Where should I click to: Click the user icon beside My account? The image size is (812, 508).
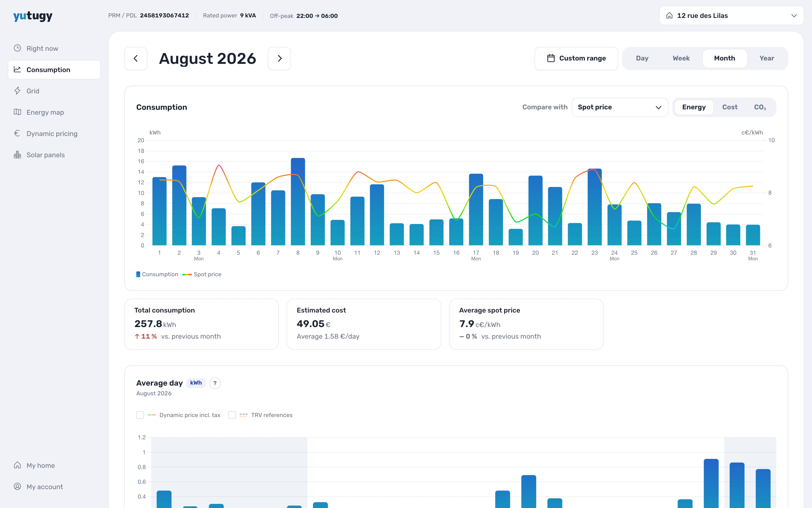point(17,486)
